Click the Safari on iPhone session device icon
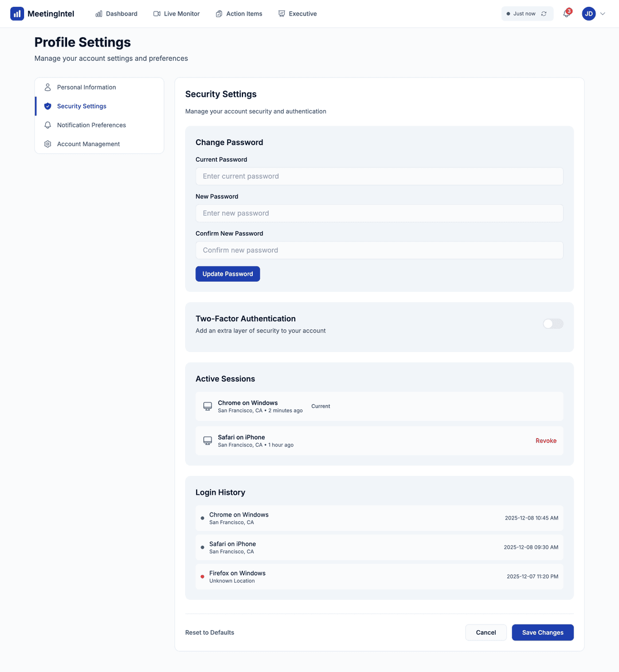This screenshot has width=619, height=672. click(x=207, y=441)
